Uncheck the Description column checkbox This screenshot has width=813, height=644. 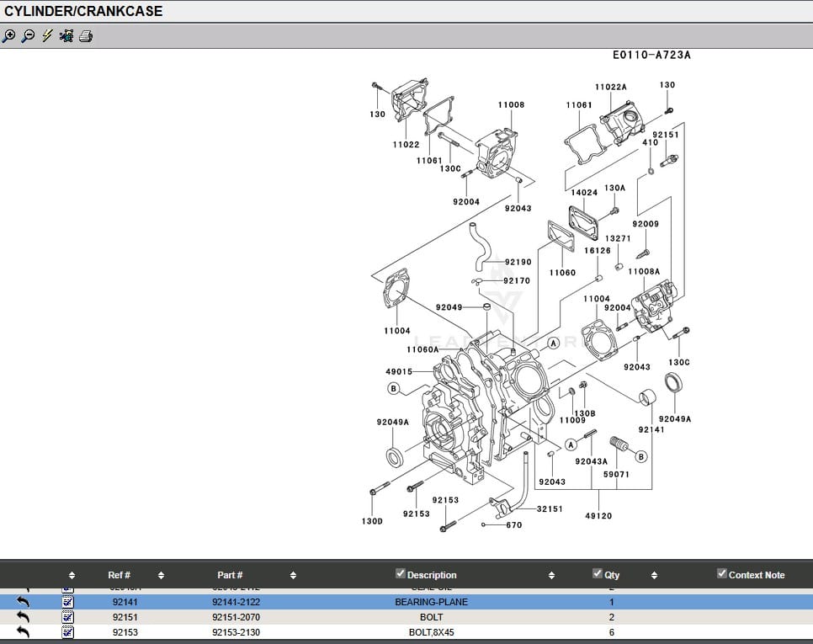pyautogui.click(x=401, y=574)
